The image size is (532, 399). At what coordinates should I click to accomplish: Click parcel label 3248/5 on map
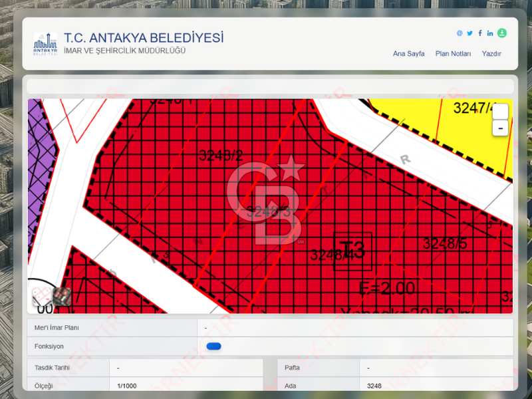tap(445, 243)
